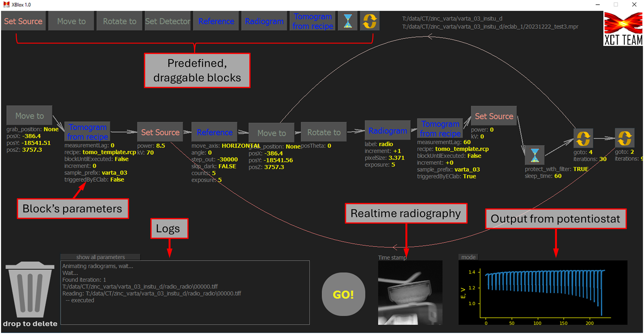Click the potentiostat voltage plot
644x334 pixels.
click(x=543, y=292)
